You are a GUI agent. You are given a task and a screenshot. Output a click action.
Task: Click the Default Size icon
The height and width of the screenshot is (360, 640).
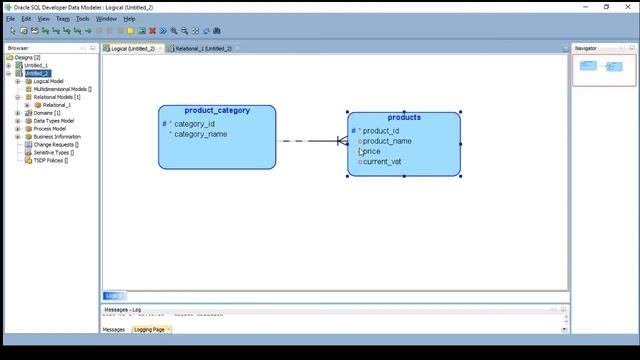coord(206,31)
